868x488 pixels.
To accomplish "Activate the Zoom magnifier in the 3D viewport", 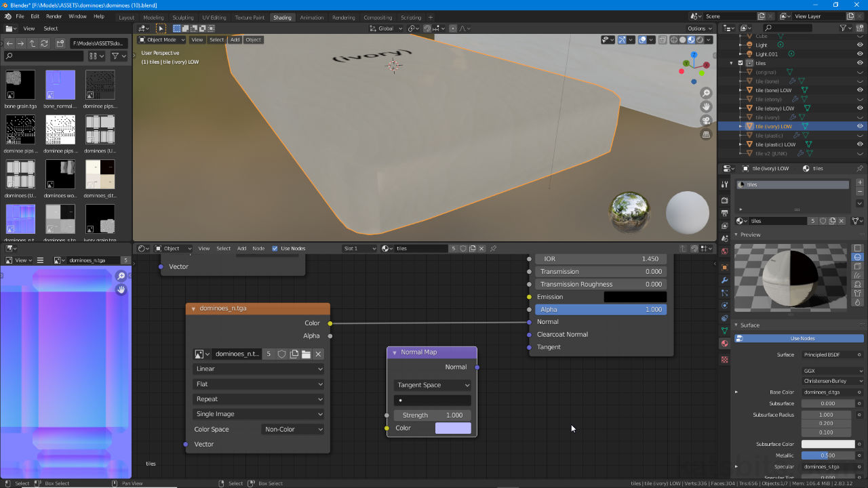I will point(706,93).
